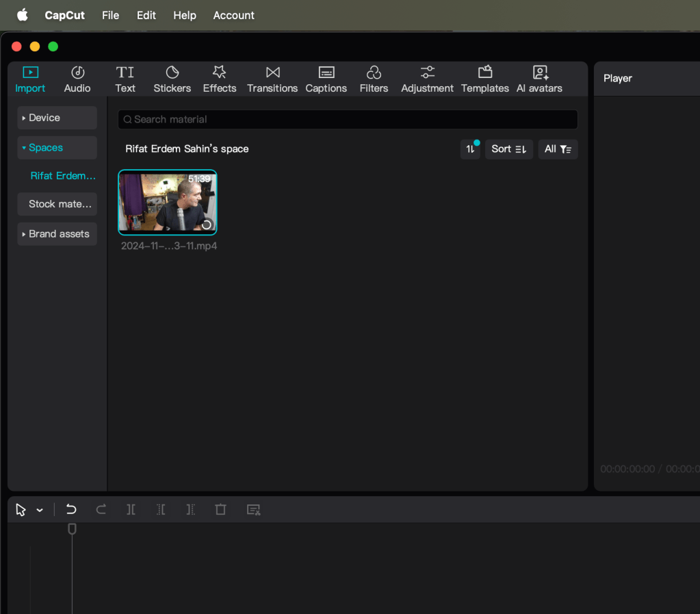Viewport: 700px width, 614px height.
Task: Open the Apple menu
Action: pyautogui.click(x=23, y=15)
